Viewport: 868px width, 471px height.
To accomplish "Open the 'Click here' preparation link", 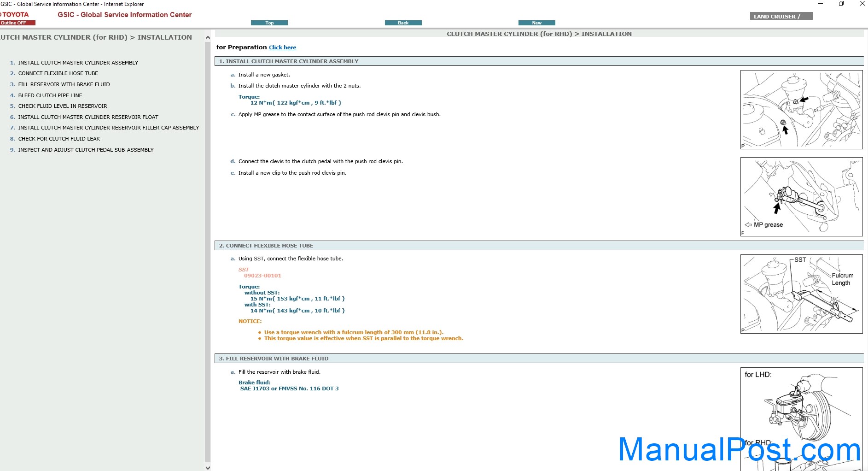I will pos(282,47).
